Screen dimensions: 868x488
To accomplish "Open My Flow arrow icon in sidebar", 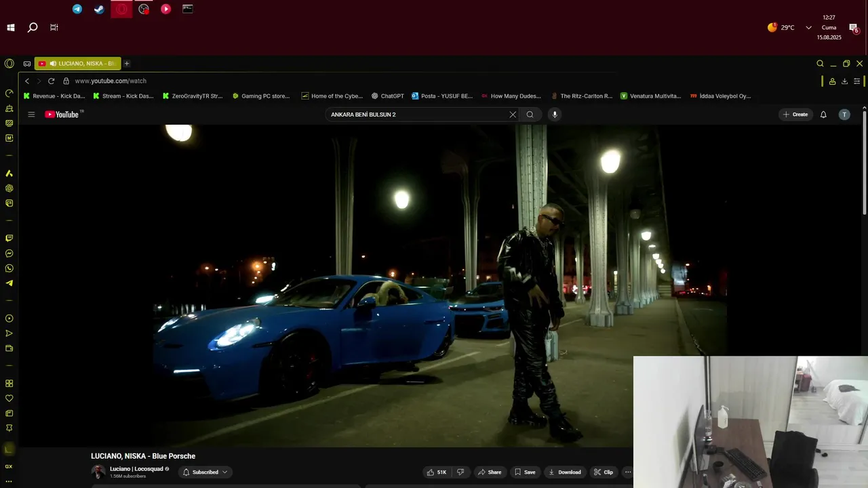I will [9, 333].
